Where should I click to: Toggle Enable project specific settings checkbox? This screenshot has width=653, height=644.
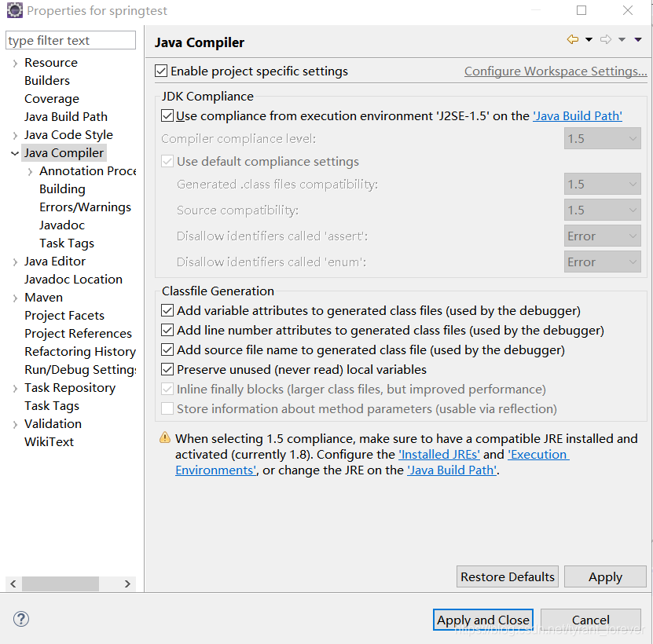coord(161,71)
